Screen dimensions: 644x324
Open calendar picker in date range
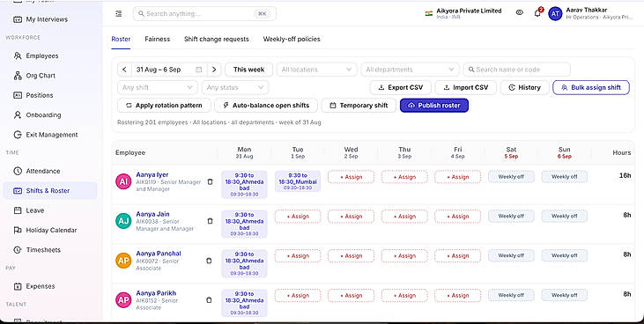199,70
